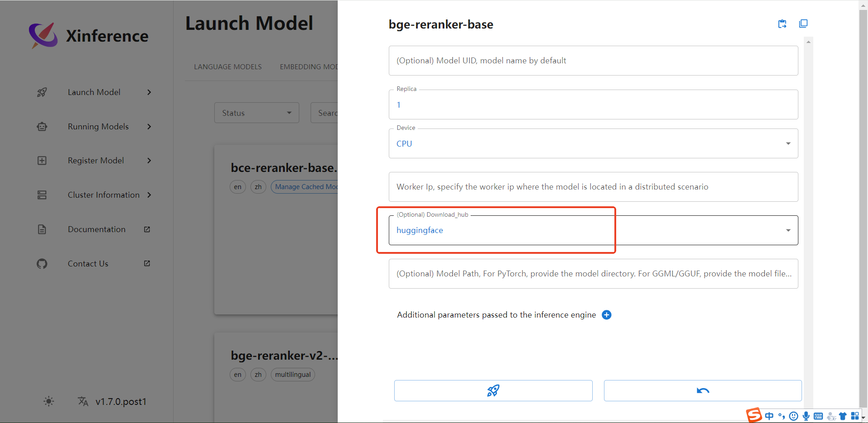This screenshot has width=868, height=423.
Task: Expand the Running Models sidebar chevron
Action: [149, 127]
